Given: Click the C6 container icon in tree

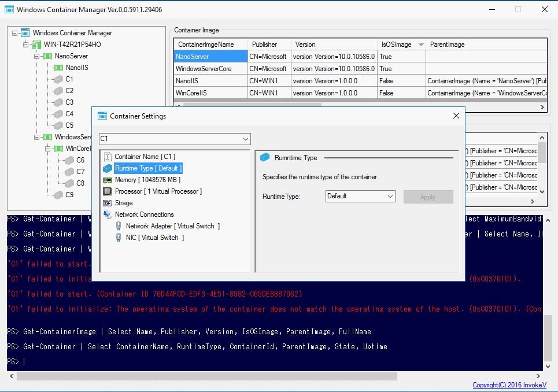Looking at the screenshot, I should click(x=69, y=160).
